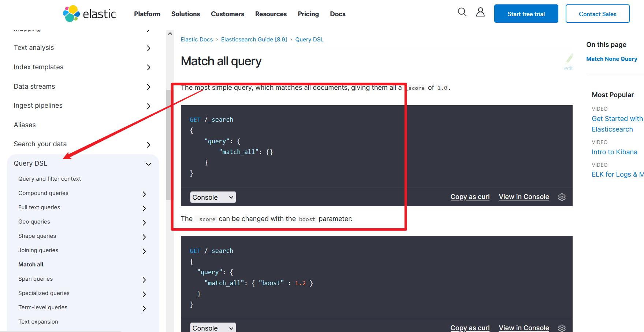Open Compound queries sidebar label
This screenshot has width=644, height=332.
click(x=43, y=193)
